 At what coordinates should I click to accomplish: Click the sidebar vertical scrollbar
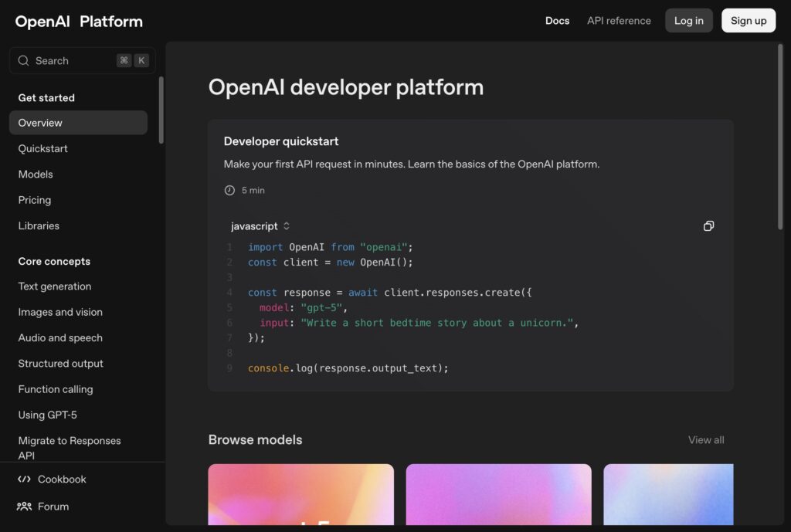tap(161, 110)
